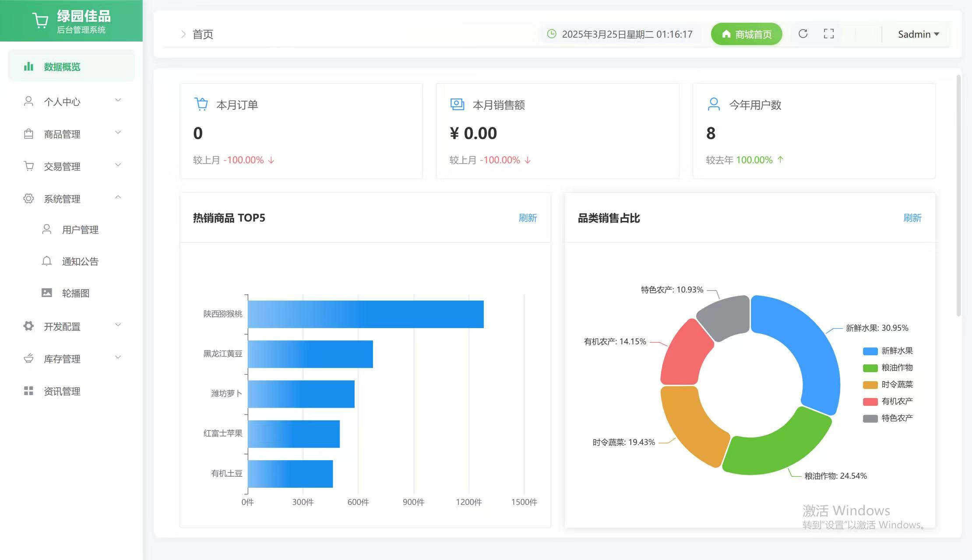Screen dimensions: 972x560
Task: Expand the 库存管理 menu chevron
Action: (x=118, y=357)
